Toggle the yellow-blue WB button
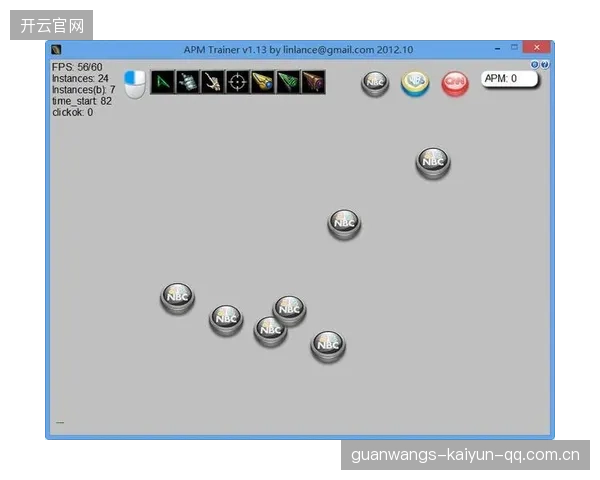The height and width of the screenshot is (480, 600). click(415, 83)
